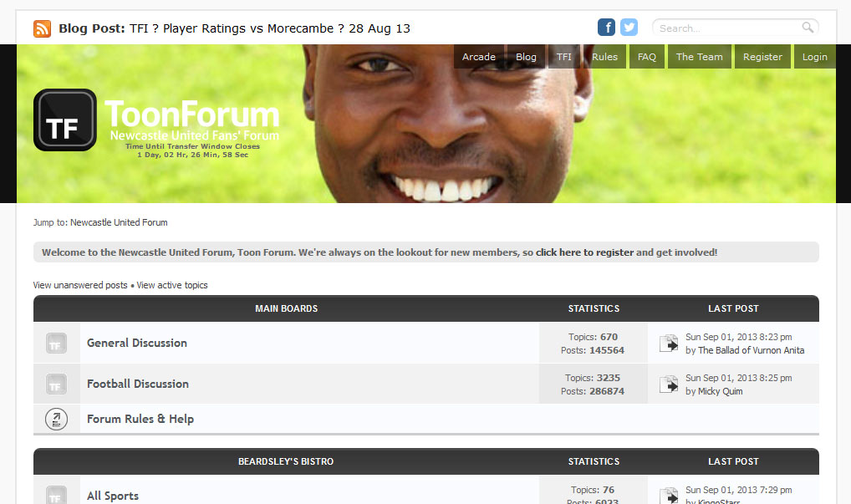This screenshot has height=504, width=851.
Task: Open the TFI menu item
Action: [x=564, y=57]
